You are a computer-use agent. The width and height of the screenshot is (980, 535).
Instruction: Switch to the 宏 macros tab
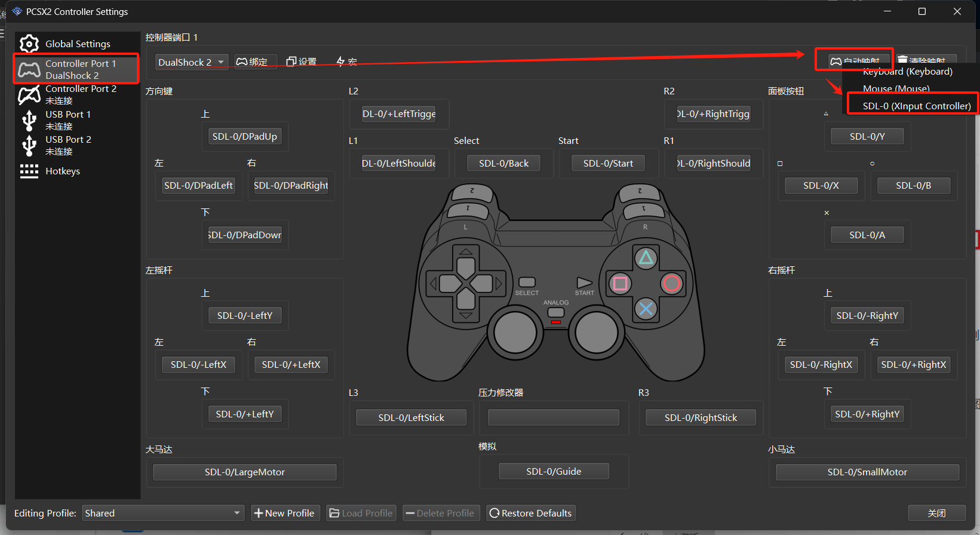tap(346, 62)
